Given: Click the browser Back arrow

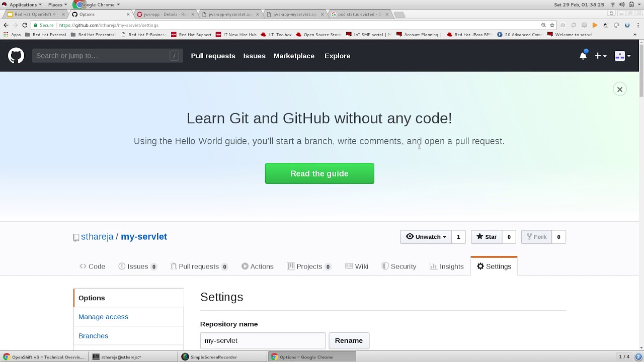Looking at the screenshot, I should click(6, 25).
